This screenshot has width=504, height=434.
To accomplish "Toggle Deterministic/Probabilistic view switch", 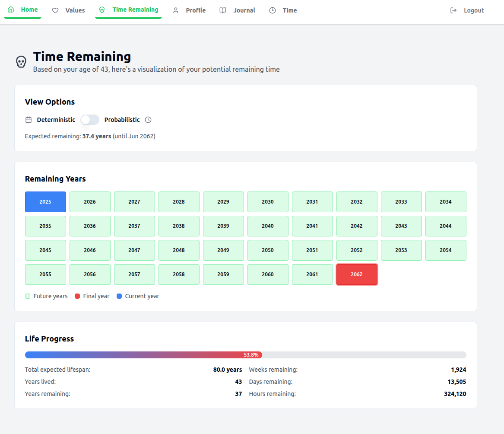I will [x=90, y=120].
